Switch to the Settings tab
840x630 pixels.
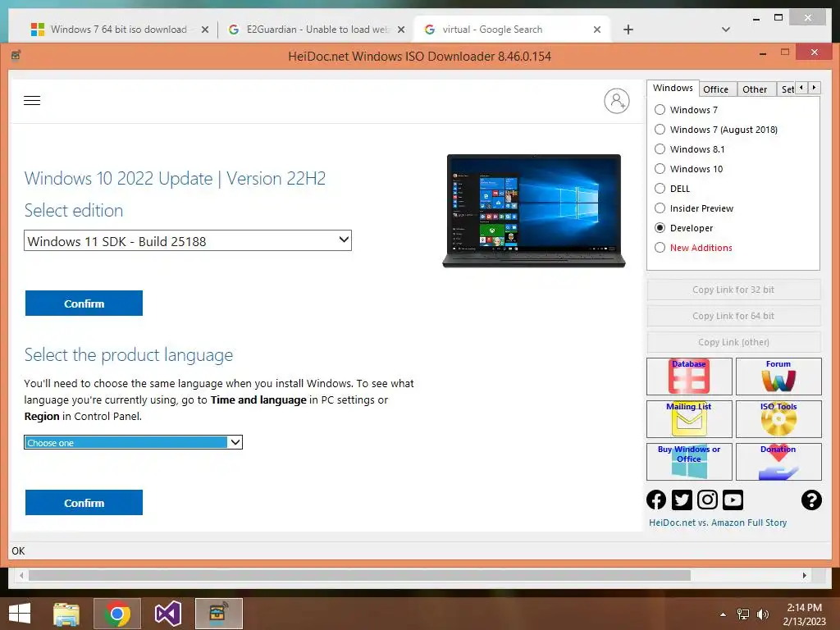[x=787, y=89]
